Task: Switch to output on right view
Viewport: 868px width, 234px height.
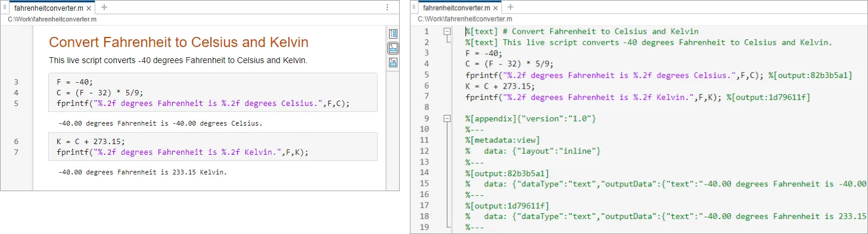Action: point(393,35)
